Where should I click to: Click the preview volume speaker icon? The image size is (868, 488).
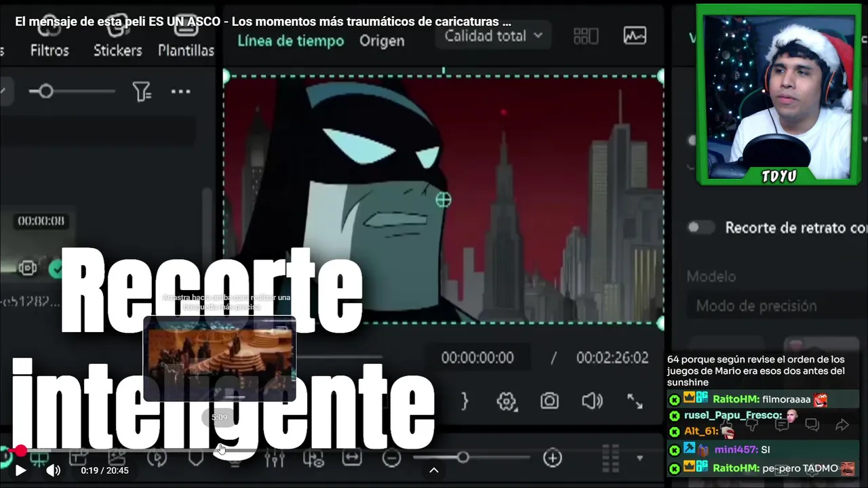[x=592, y=401]
